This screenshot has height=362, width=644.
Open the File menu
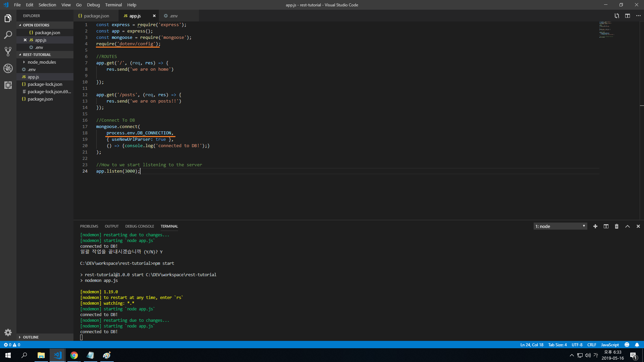click(x=17, y=5)
